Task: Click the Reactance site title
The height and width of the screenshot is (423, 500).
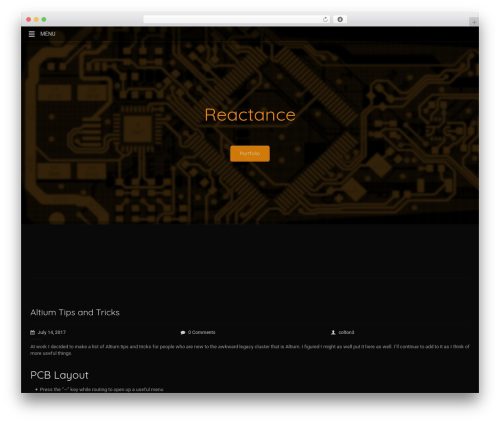Action: coord(250,115)
